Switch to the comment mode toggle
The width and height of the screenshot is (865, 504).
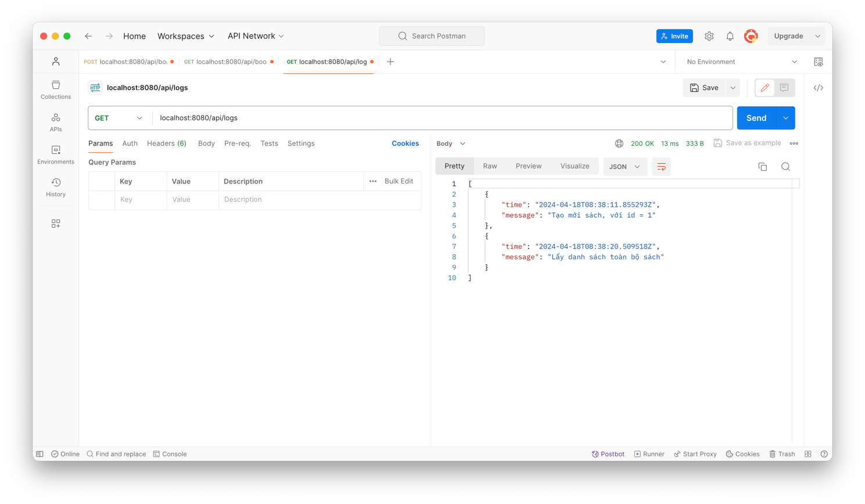(784, 88)
